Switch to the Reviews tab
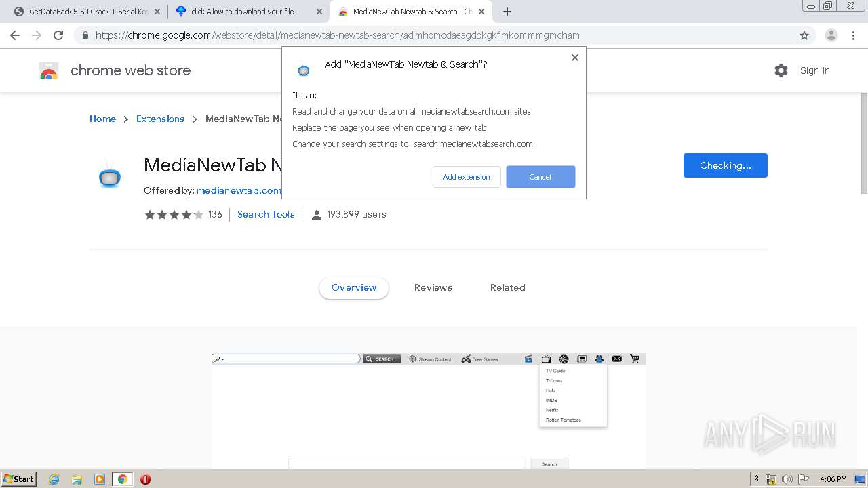Image resolution: width=868 pixels, height=488 pixels. click(x=433, y=287)
